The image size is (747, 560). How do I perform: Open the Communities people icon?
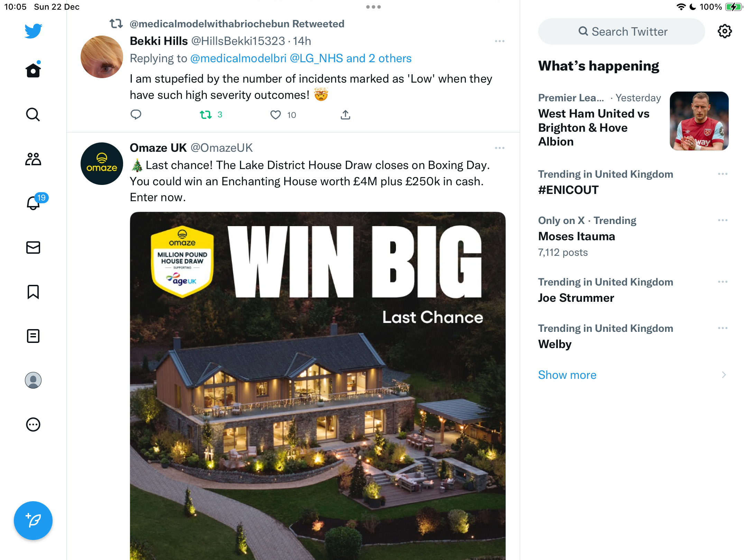tap(33, 159)
